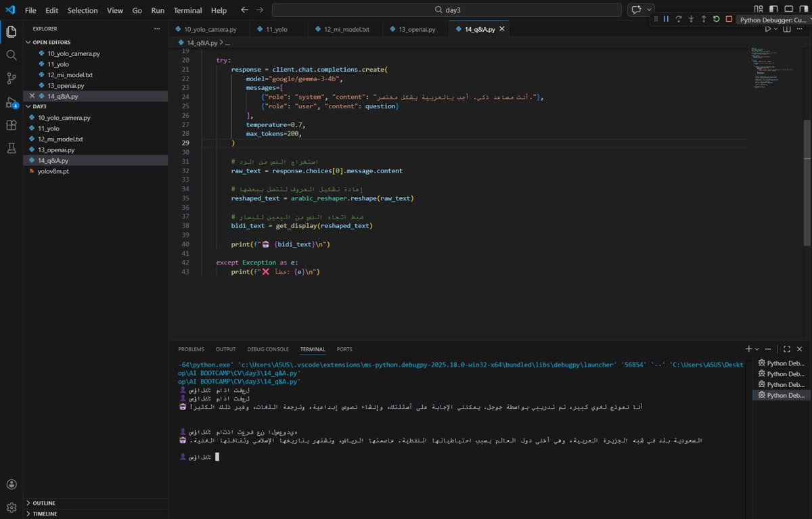This screenshot has width=812, height=519.
Task: Restart the debug session
Action: (716, 19)
